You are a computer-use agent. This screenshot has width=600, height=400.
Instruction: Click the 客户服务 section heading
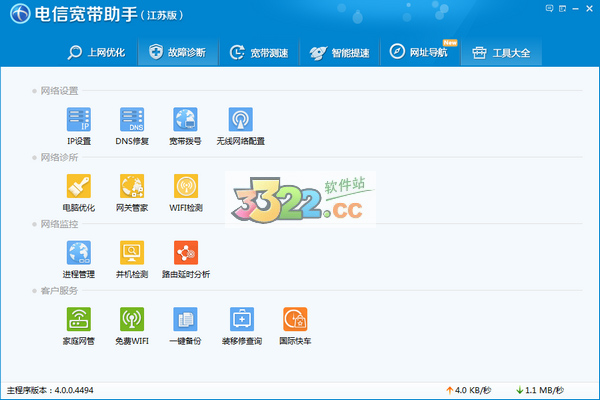point(59,291)
